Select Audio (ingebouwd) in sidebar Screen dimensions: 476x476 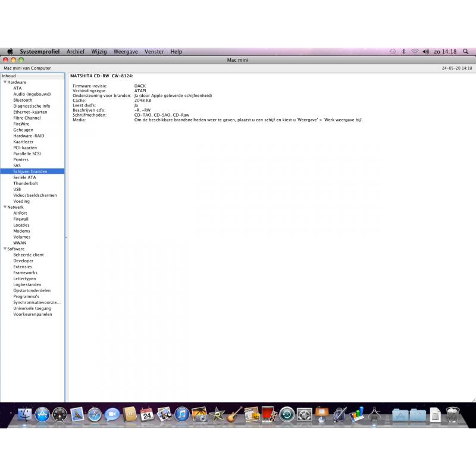tap(32, 94)
